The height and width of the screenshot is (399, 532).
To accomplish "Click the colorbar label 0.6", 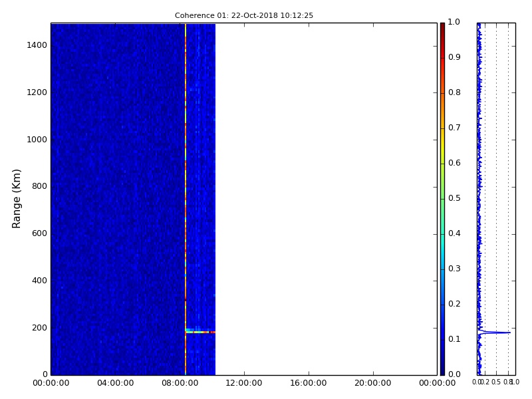I will click(x=454, y=163).
